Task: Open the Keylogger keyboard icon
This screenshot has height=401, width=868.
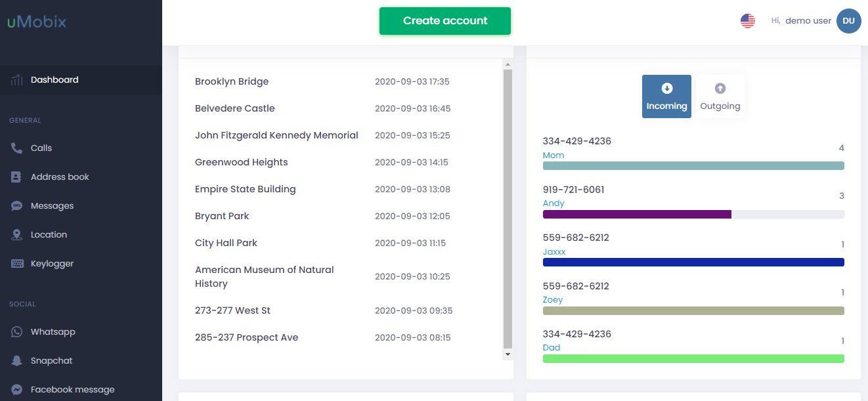Action: coord(17,264)
